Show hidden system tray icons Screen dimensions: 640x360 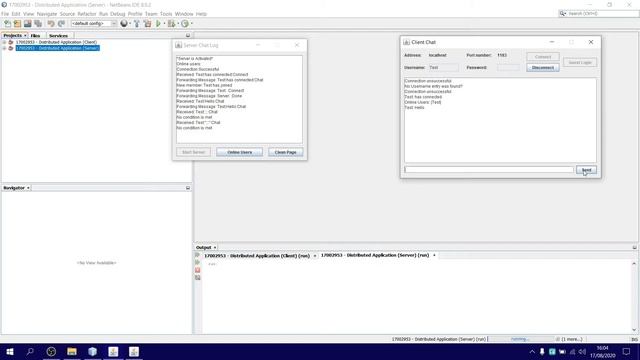[532, 351]
